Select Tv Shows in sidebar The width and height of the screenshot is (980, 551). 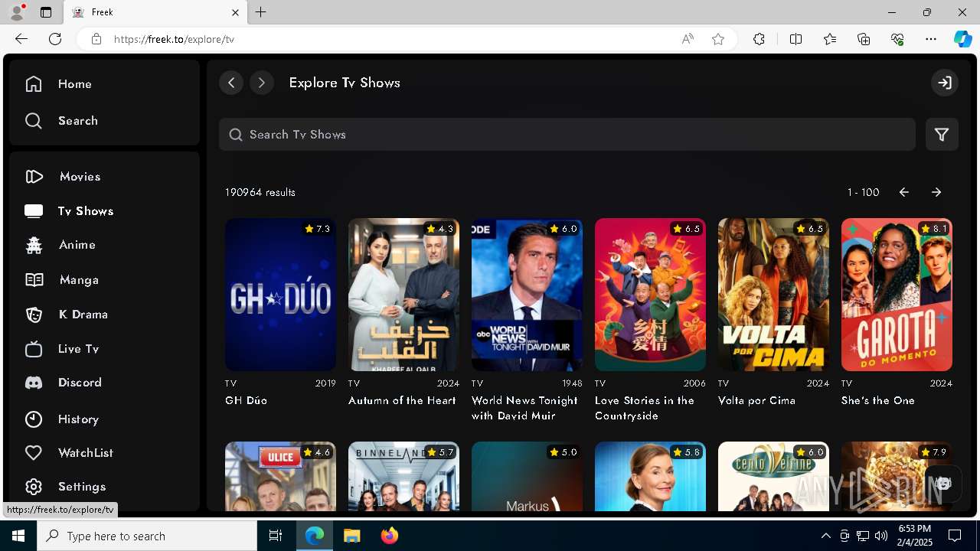(x=69, y=211)
